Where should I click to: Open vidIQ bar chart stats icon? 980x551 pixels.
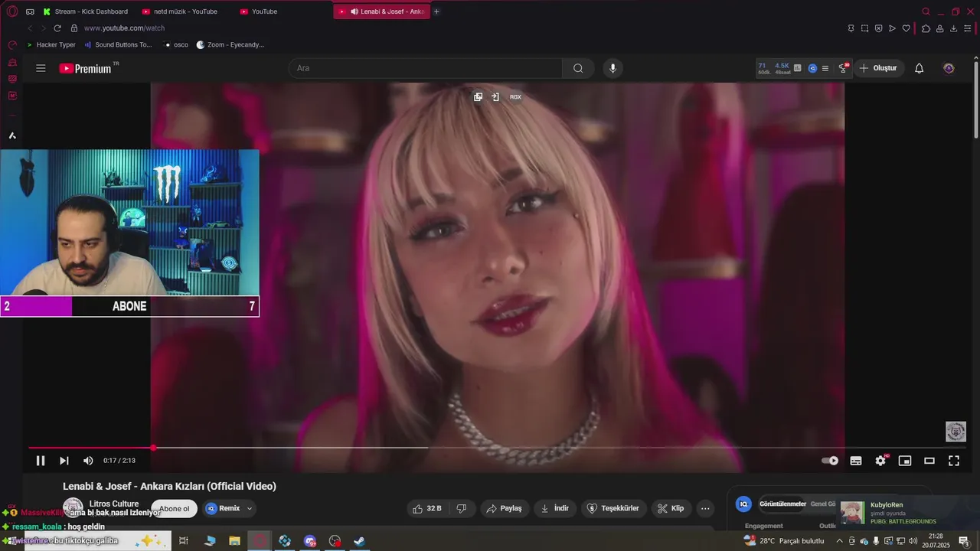[798, 68]
